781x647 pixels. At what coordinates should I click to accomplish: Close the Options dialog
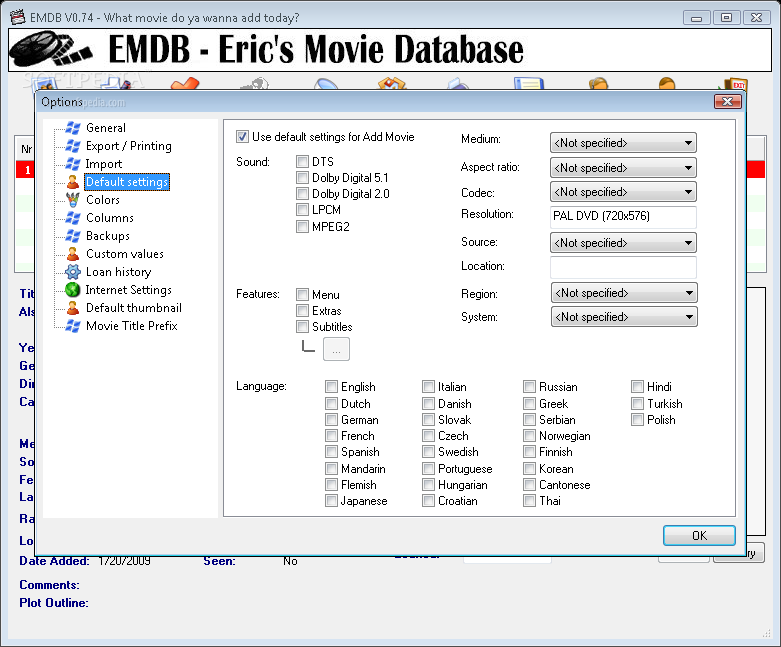(728, 102)
